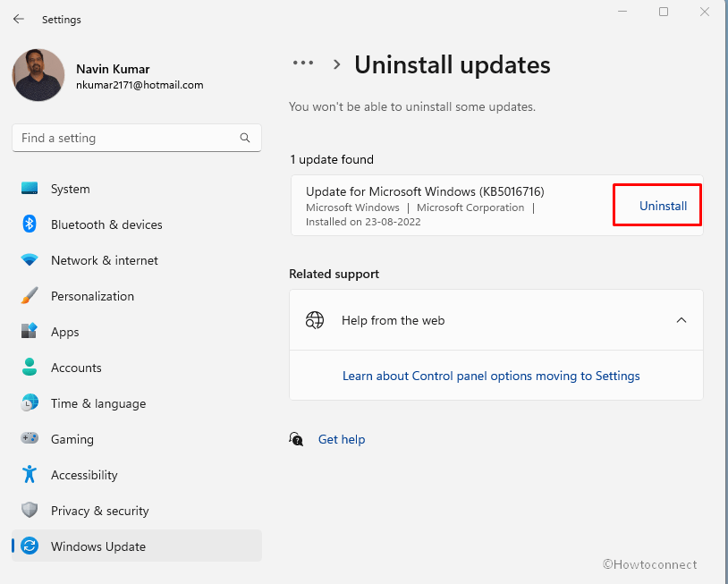The width and height of the screenshot is (728, 584).
Task: Click the search magnifier icon
Action: [245, 138]
